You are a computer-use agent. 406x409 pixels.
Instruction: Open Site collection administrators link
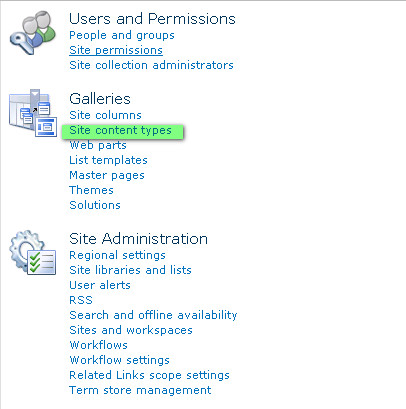point(151,65)
